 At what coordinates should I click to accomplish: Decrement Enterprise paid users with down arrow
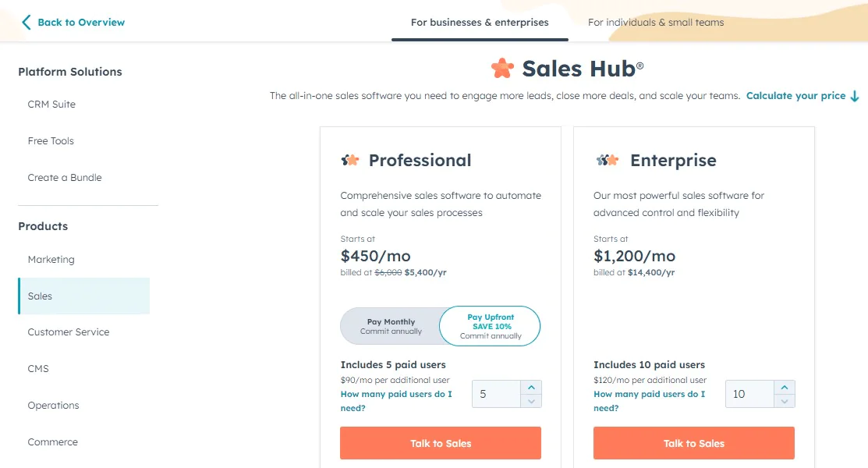[785, 400]
